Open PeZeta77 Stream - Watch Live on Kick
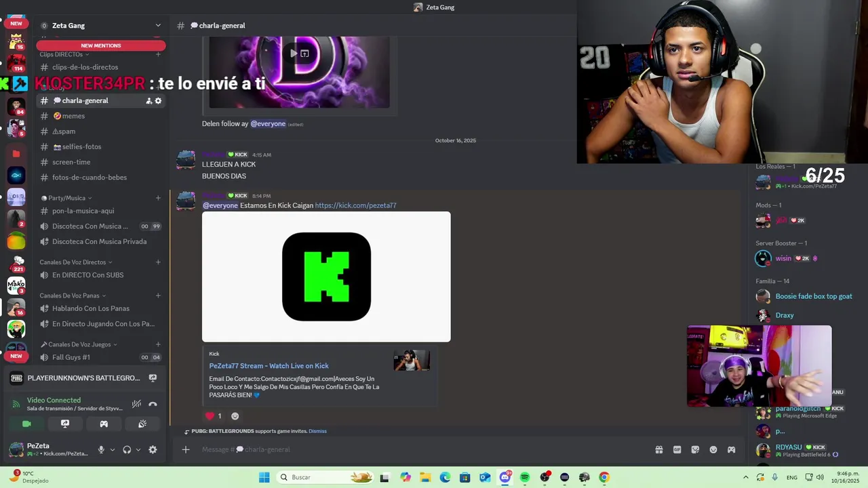The height and width of the screenshot is (488, 868). pos(269,366)
